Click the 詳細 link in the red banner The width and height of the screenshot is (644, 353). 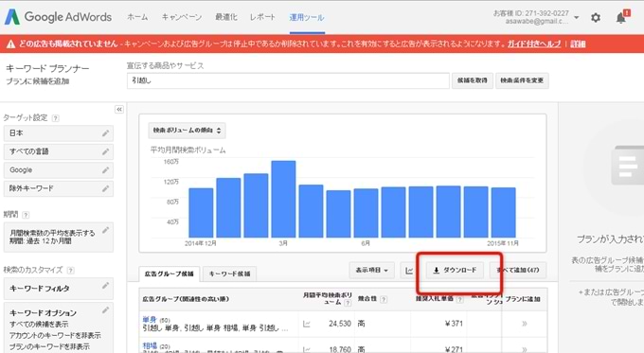[x=578, y=44]
